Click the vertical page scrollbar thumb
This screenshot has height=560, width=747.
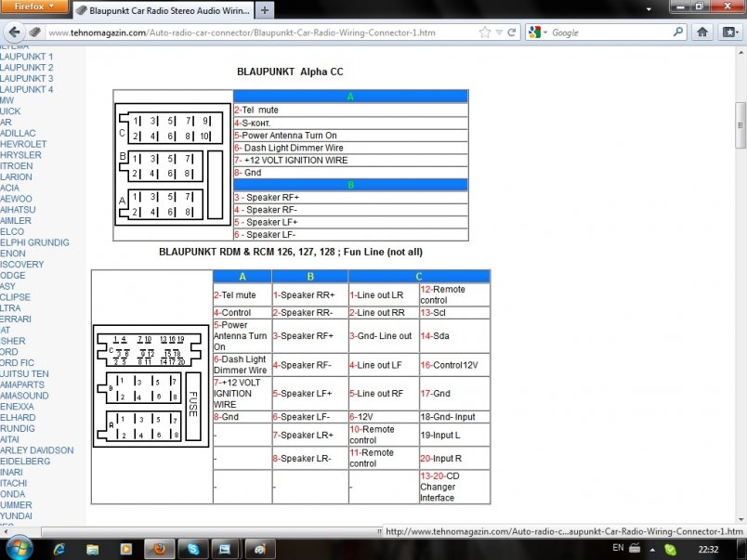click(740, 125)
